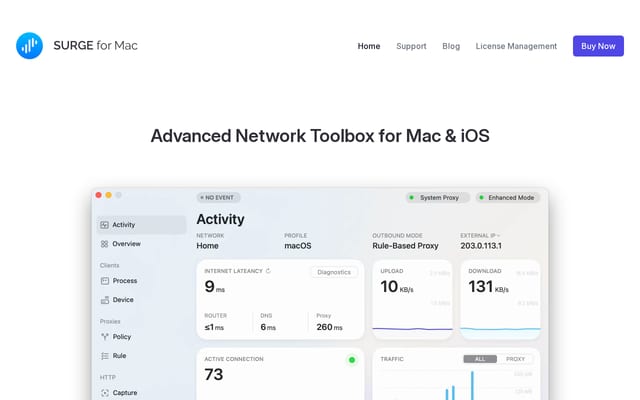
Task: Open License Management page
Action: 516,46
